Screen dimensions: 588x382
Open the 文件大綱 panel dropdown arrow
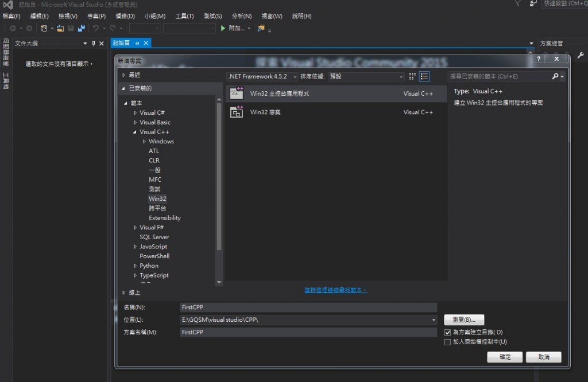click(x=85, y=44)
